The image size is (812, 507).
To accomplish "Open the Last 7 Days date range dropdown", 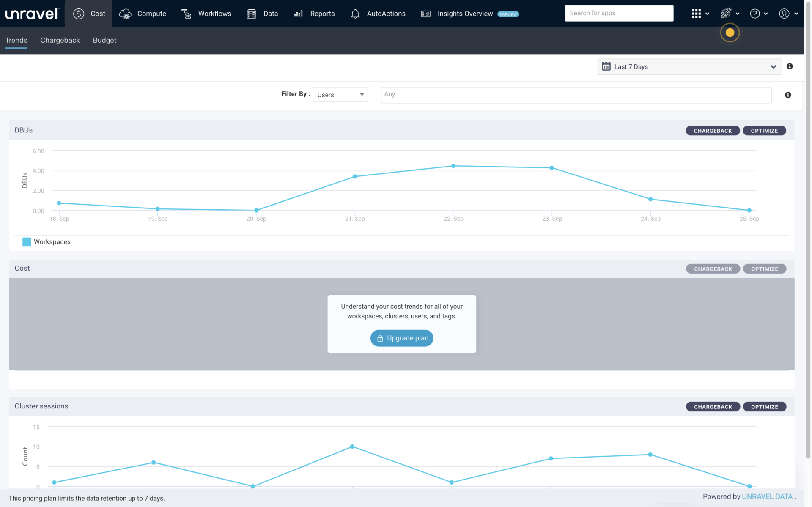I will point(689,66).
